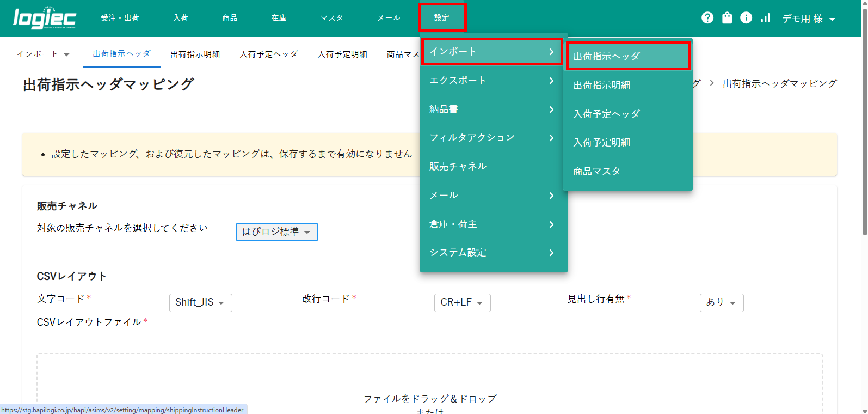868x414 pixels.
Task: Open the 販売チャネル はぴロジ標準 dropdown
Action: pyautogui.click(x=276, y=232)
